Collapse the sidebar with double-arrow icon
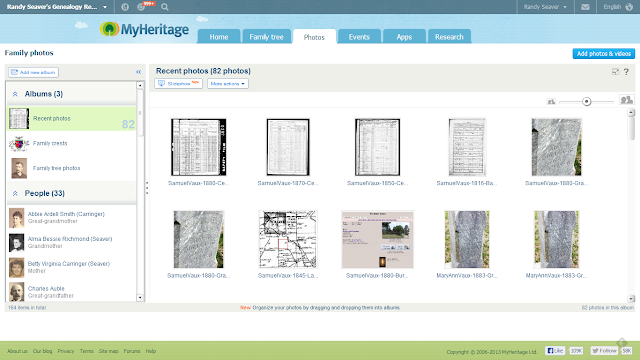The width and height of the screenshot is (640, 360). pyautogui.click(x=139, y=72)
